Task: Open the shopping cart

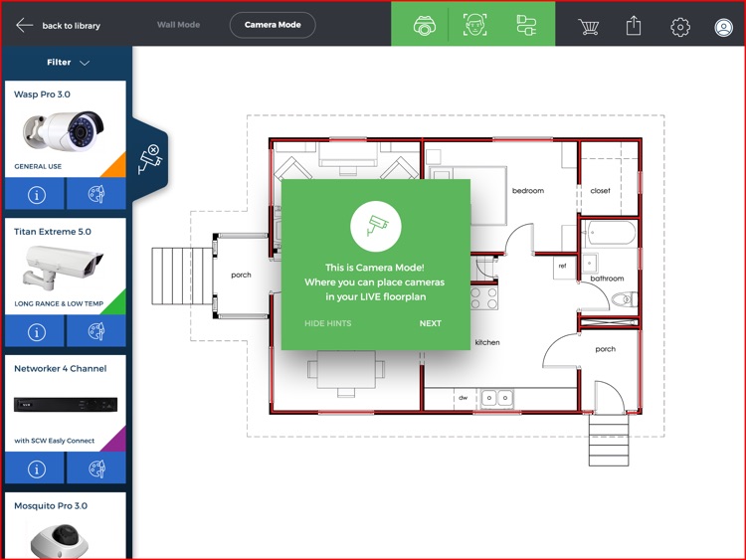Action: coord(589,27)
